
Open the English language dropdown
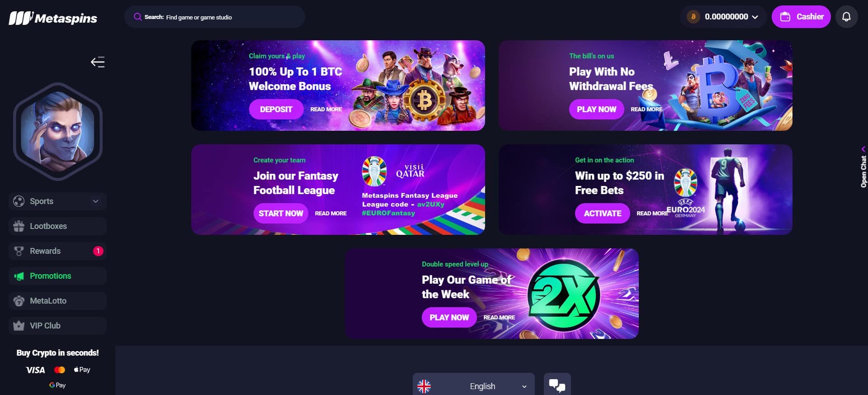point(473,386)
